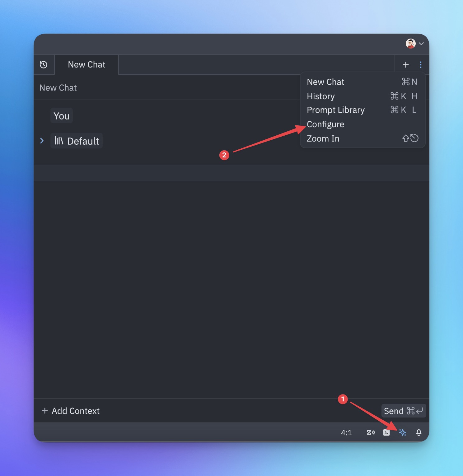This screenshot has height=476, width=463.
Task: Click Add Context
Action: tap(71, 411)
